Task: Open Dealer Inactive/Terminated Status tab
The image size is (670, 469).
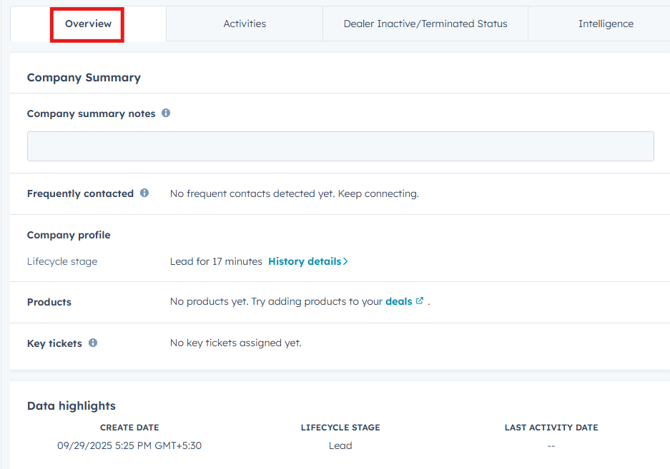Action: tap(425, 23)
